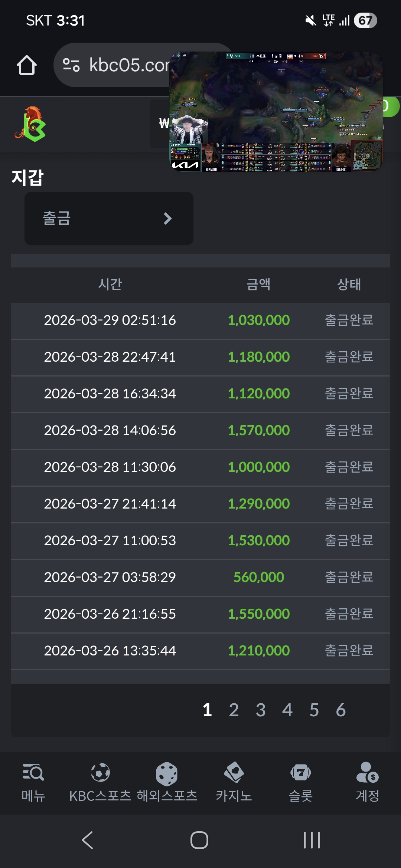Go to page 2 of withdrawals
Screen dimensions: 401x868
click(x=234, y=710)
